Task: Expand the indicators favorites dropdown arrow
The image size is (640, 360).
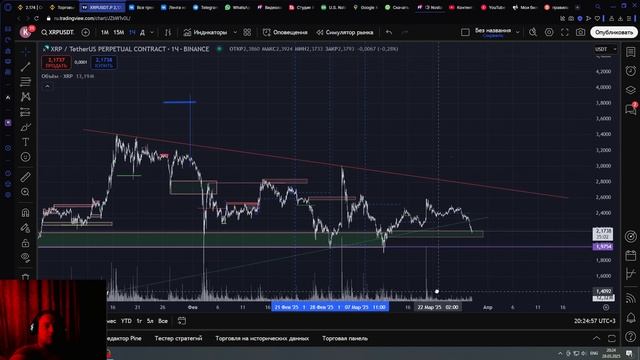Action: [235, 32]
